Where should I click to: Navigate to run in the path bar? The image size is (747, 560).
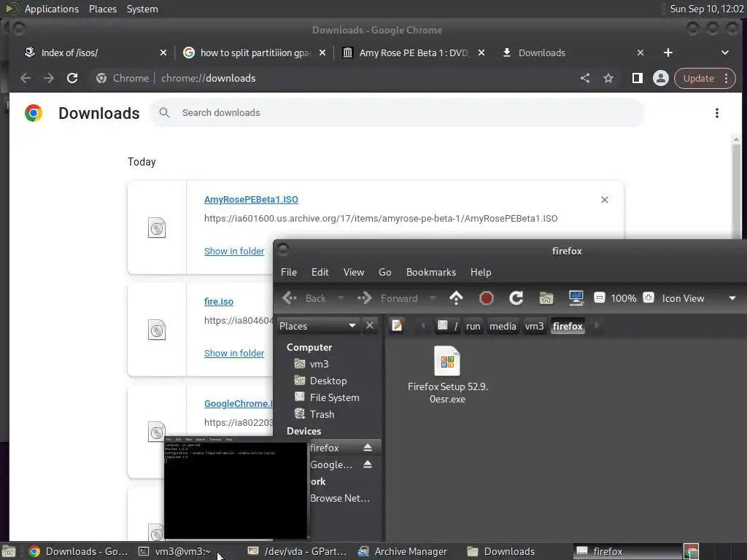(473, 326)
